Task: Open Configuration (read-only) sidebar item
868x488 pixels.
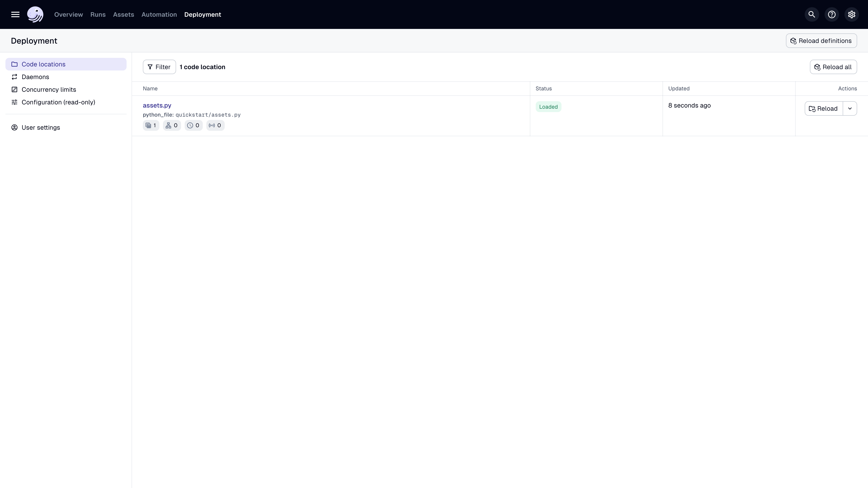Action: coord(58,102)
